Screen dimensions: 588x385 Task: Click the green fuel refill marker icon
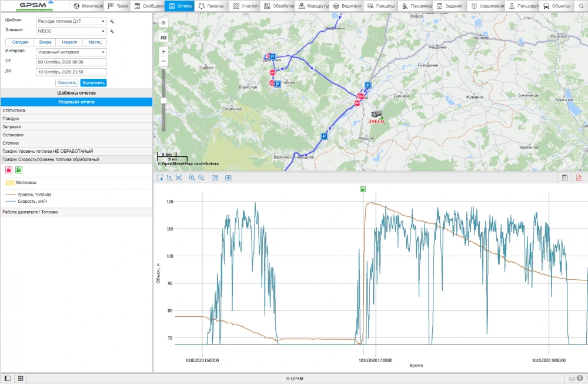click(19, 170)
